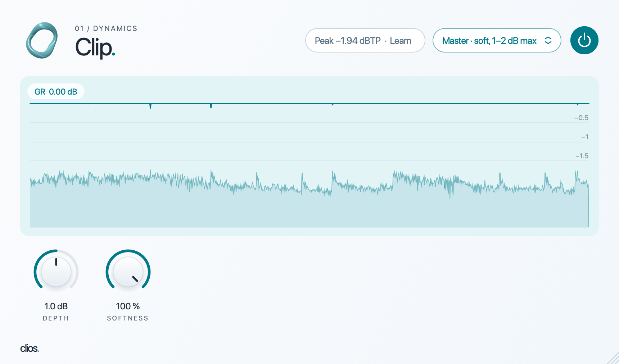
Task: Click the GR 0.00 dB readout badge
Action: [x=56, y=92]
